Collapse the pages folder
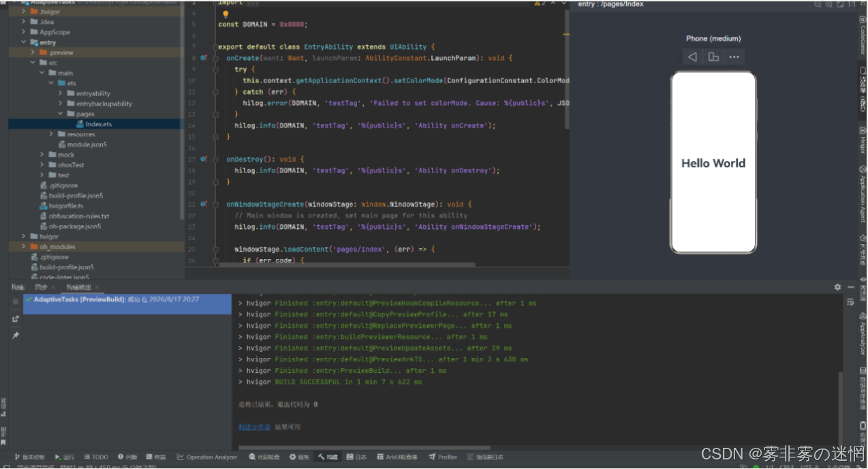This screenshot has height=469, width=868. tap(61, 114)
